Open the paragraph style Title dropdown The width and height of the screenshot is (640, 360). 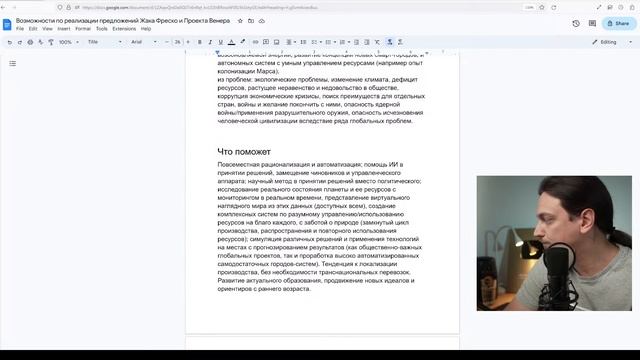pyautogui.click(x=105, y=42)
